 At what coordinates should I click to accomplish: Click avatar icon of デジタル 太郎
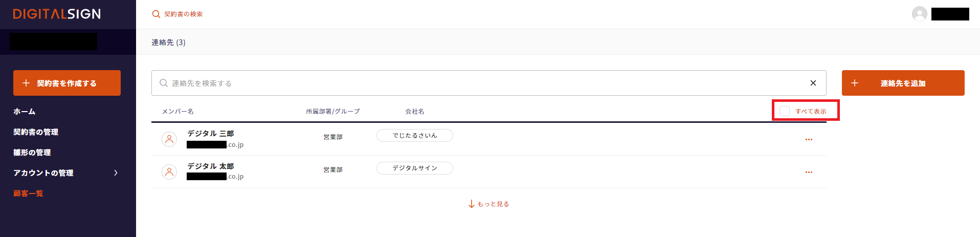169,172
